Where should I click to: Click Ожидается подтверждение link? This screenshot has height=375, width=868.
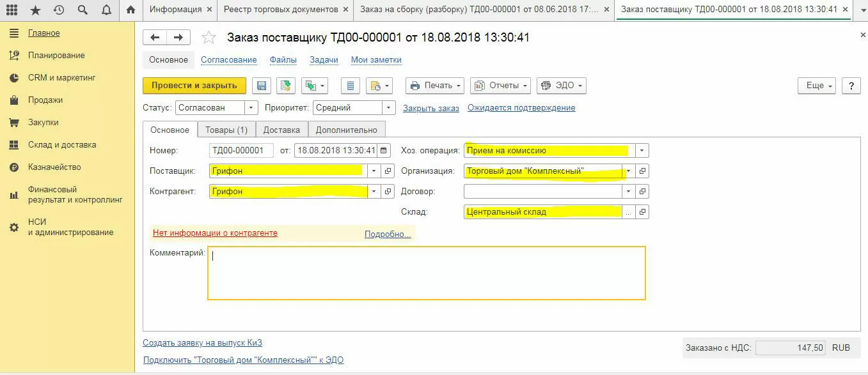(521, 108)
